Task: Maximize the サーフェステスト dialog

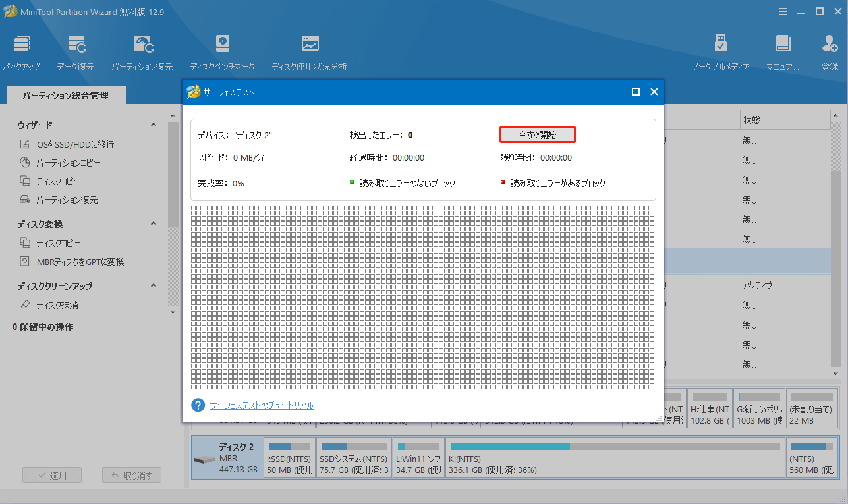Action: point(636,92)
